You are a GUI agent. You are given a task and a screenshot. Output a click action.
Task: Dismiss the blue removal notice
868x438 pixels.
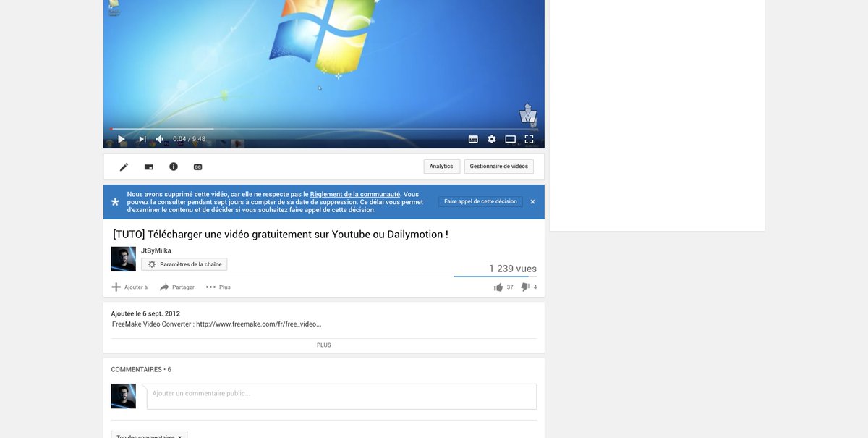(x=533, y=202)
